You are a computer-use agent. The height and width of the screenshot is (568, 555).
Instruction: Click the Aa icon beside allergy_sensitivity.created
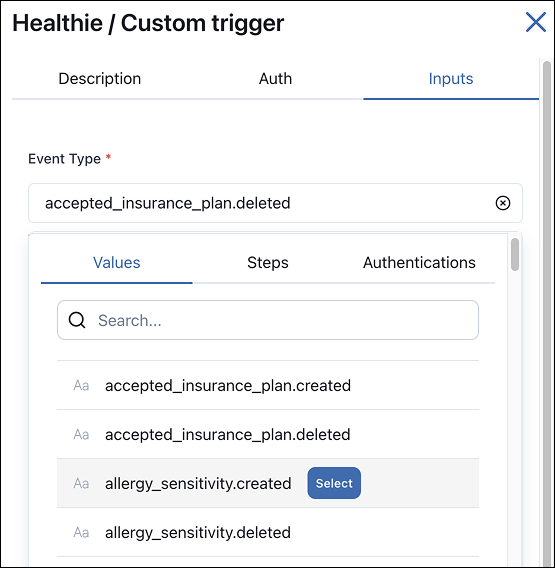coord(81,483)
